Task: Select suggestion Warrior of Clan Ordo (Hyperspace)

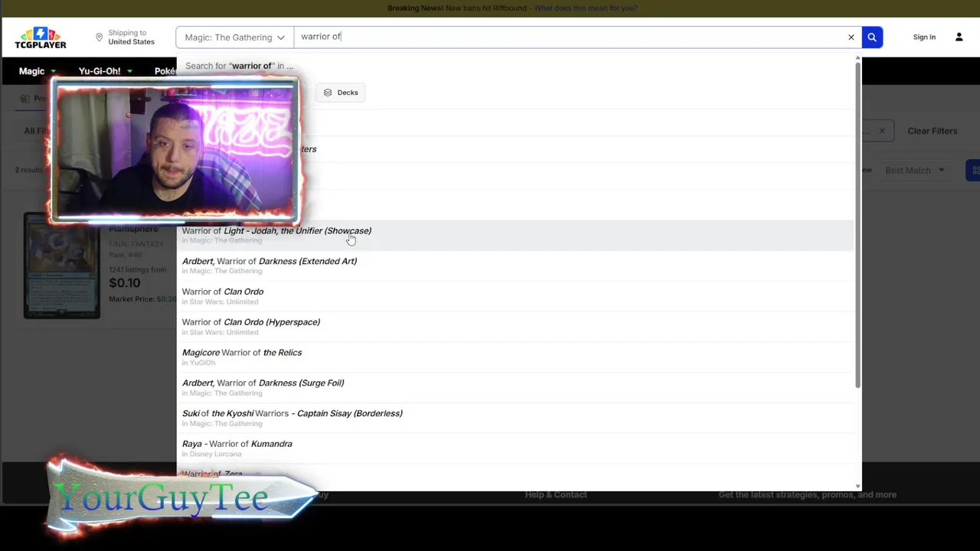Action: point(515,327)
